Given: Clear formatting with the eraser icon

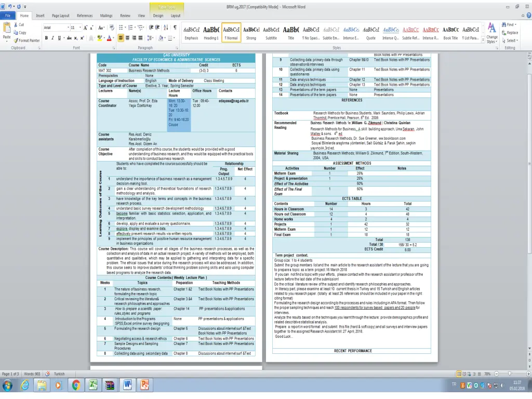Looking at the screenshot, I should point(112,28).
